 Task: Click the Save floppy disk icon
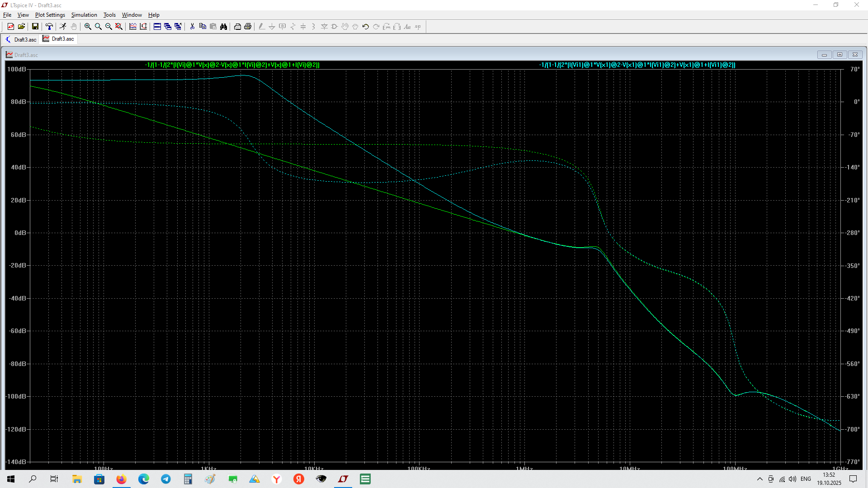coord(35,27)
